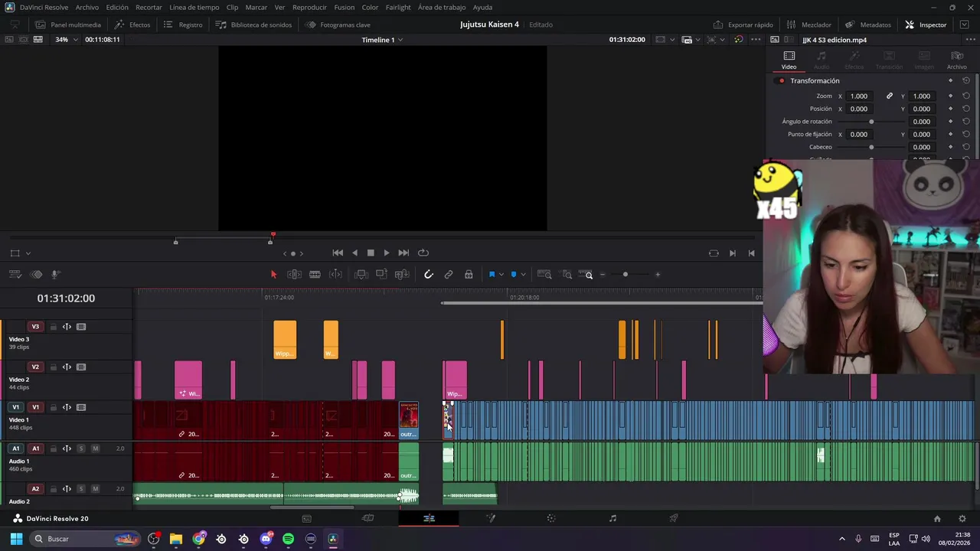Open the Panel multimedia panel
The height and width of the screenshot is (551, 980).
68,24
